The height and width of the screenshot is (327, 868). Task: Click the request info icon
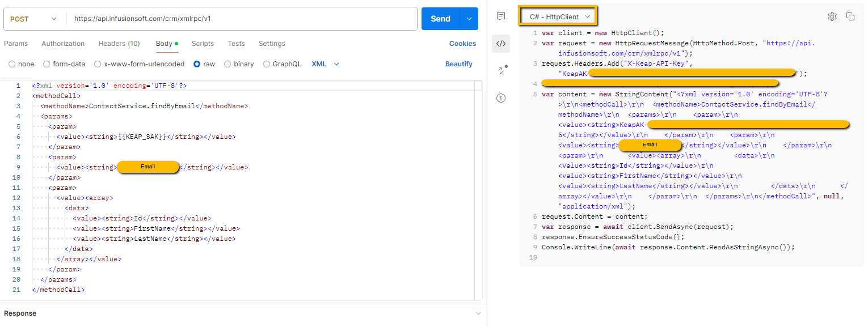click(x=501, y=98)
